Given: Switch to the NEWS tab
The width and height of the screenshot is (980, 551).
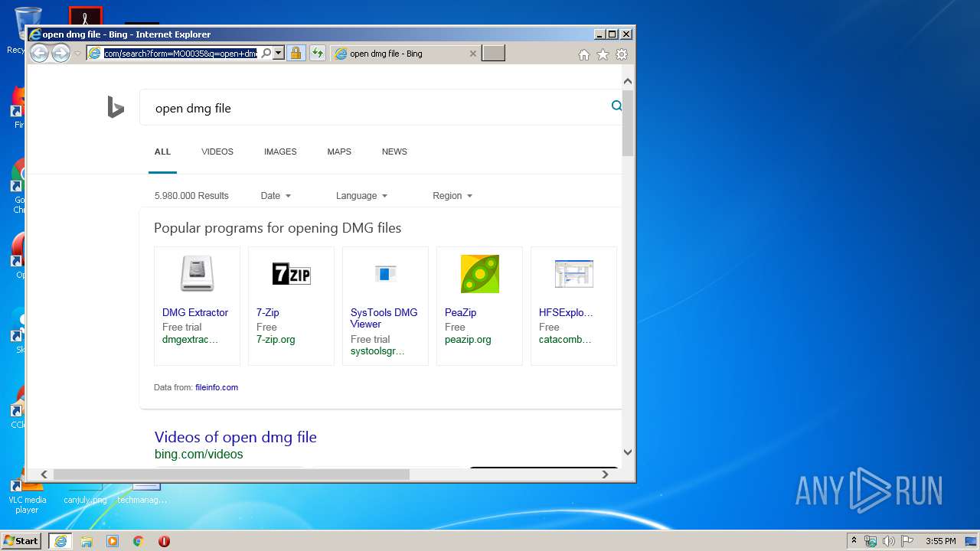Looking at the screenshot, I should 394,152.
